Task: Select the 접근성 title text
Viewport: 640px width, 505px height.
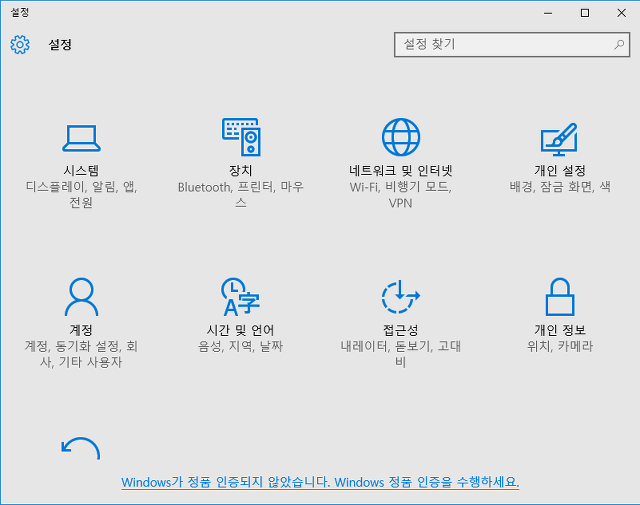Action: coord(400,329)
